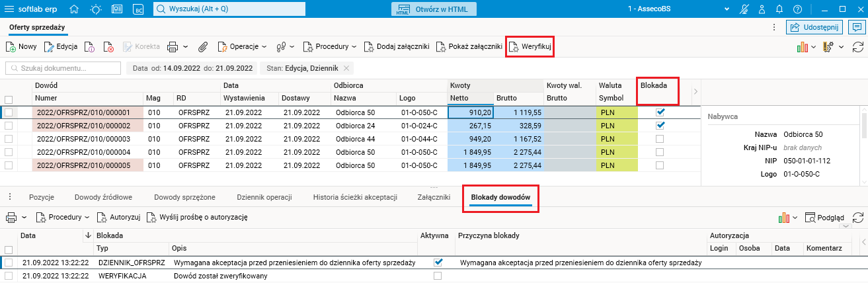Viewport: 868px width, 291px height.
Task: Toggle Blokada checkbox for offer 000001
Action: click(x=659, y=112)
